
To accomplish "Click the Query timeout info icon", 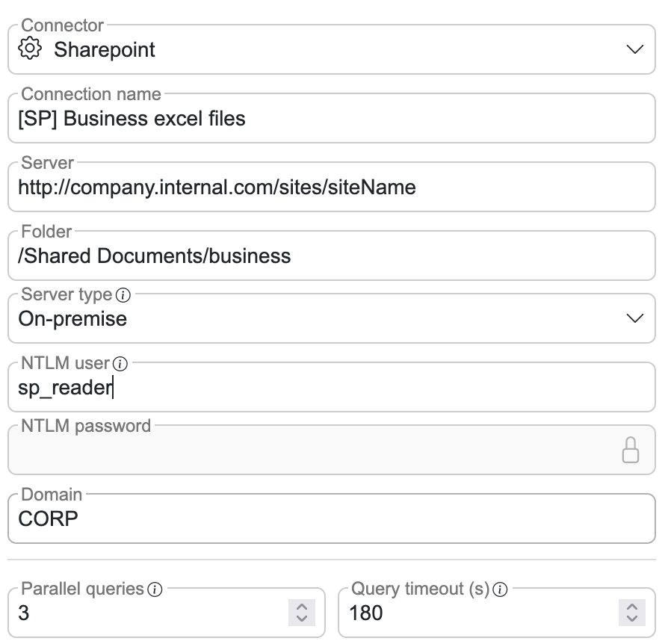I will (x=501, y=589).
